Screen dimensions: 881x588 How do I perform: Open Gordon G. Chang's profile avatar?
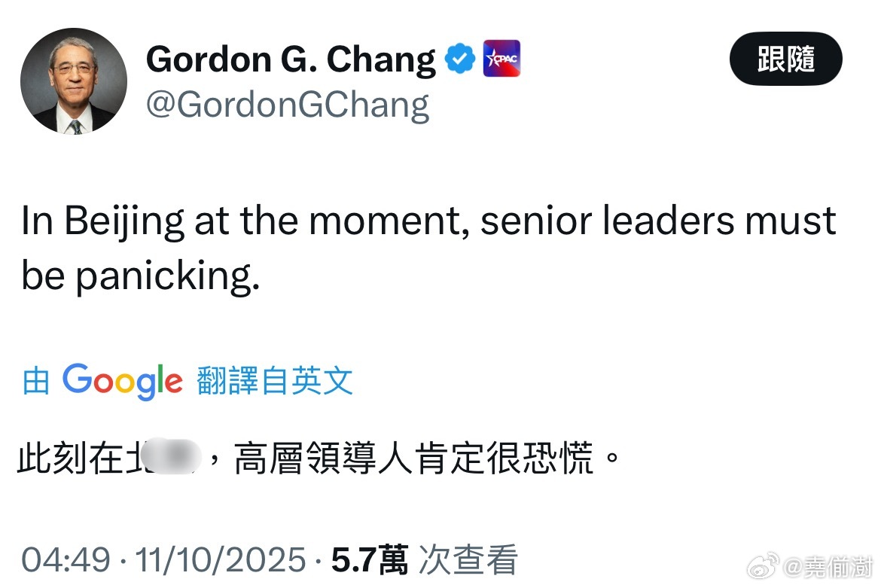point(73,81)
